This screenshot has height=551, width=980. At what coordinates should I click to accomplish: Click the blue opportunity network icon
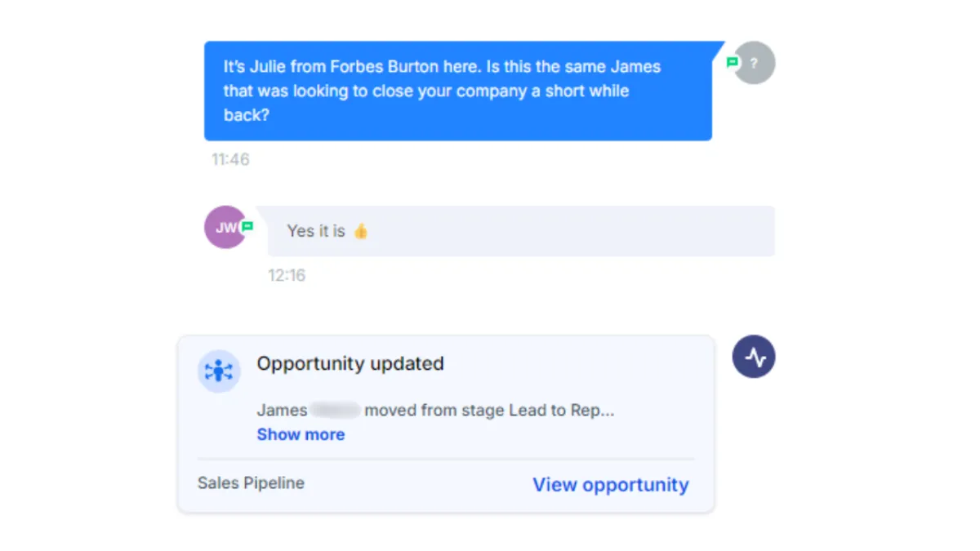tap(219, 371)
